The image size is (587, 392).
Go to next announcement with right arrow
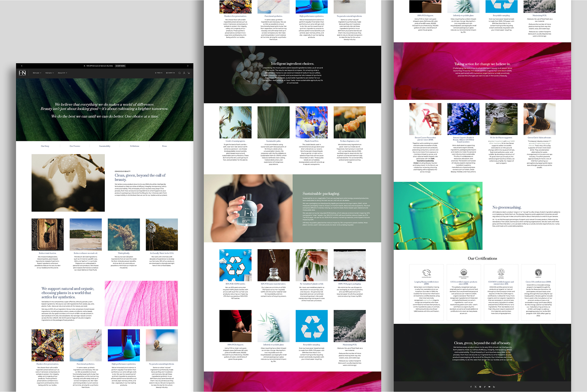coord(188,66)
